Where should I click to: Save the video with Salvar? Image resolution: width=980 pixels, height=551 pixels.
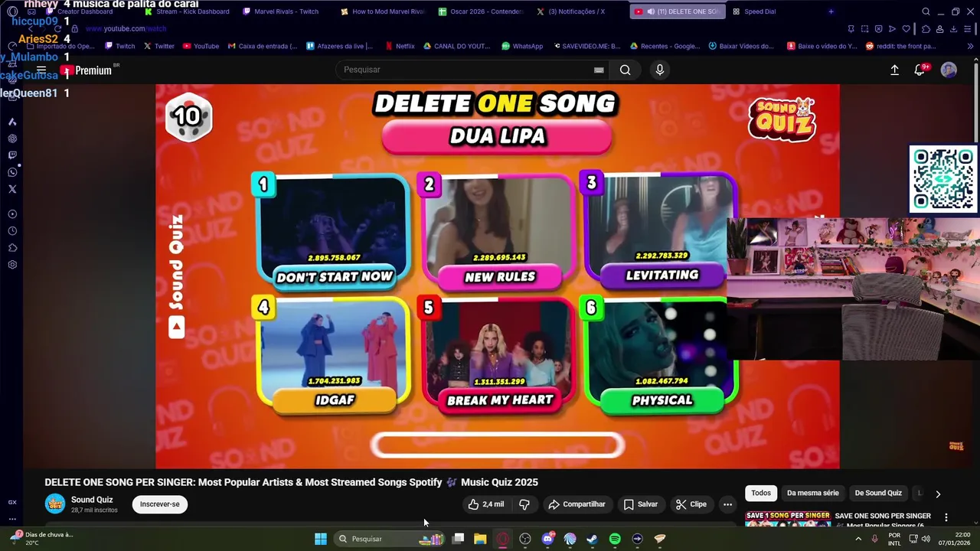(x=640, y=504)
